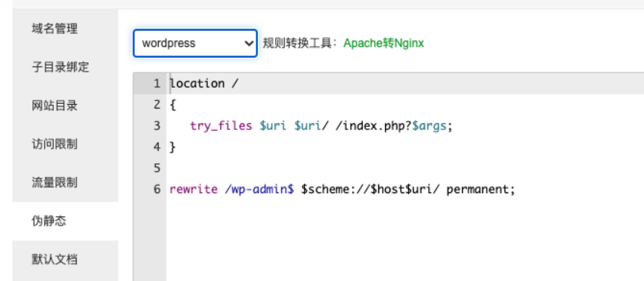Place cursor on the opening brace line

[x=173, y=105]
